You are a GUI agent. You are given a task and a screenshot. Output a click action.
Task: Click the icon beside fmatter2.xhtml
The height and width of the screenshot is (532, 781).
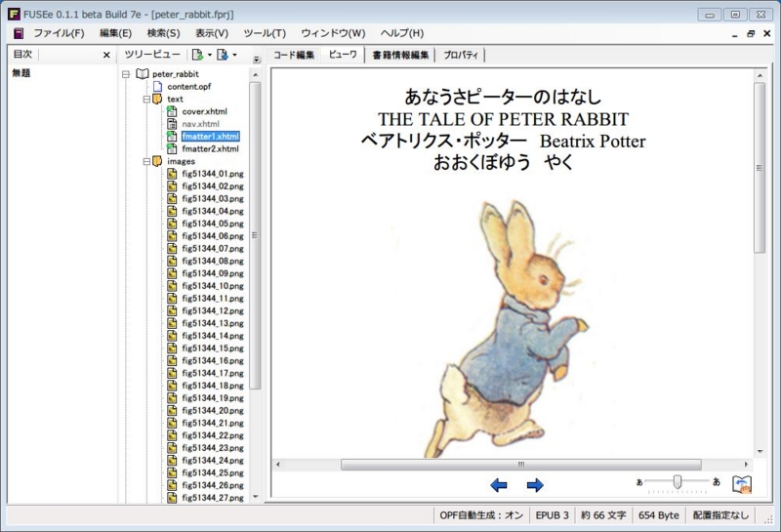(x=172, y=148)
